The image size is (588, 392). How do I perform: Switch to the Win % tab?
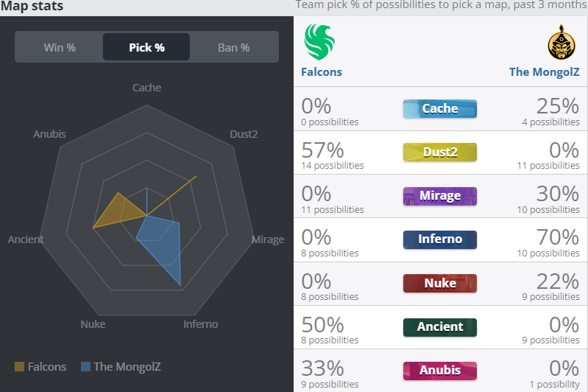click(60, 47)
